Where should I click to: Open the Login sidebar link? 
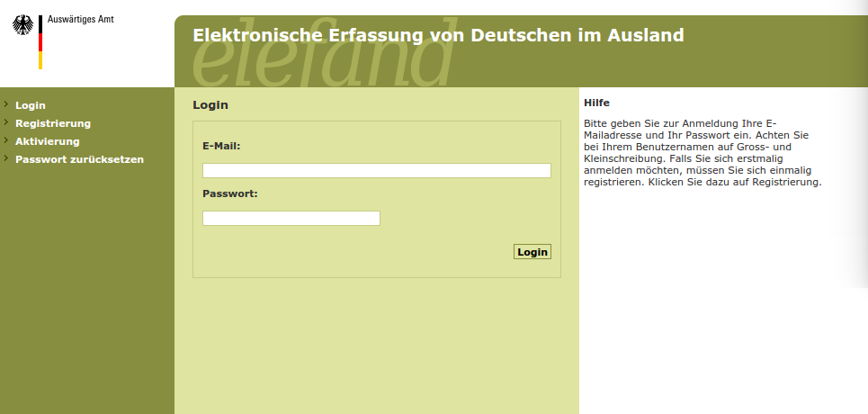click(x=30, y=105)
